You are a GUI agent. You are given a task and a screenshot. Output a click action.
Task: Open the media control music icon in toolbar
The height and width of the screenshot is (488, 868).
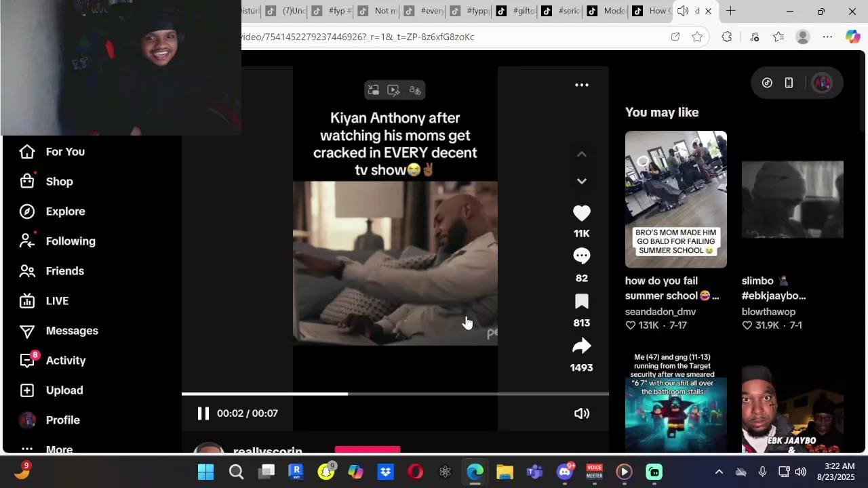coord(754,37)
